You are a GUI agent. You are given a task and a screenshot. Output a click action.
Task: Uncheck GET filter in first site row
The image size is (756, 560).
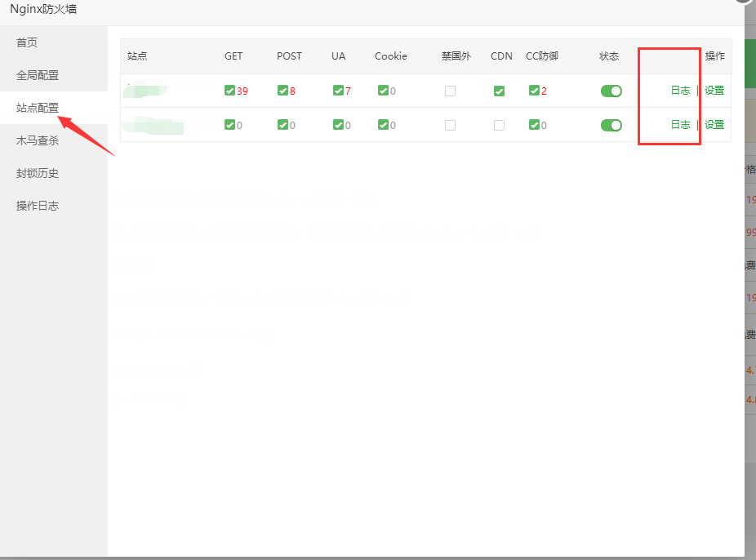coord(229,91)
